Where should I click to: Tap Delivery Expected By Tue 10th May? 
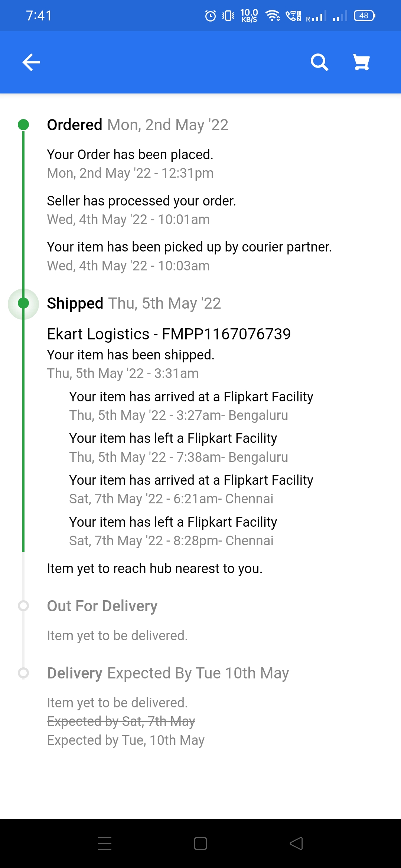pyautogui.click(x=168, y=673)
